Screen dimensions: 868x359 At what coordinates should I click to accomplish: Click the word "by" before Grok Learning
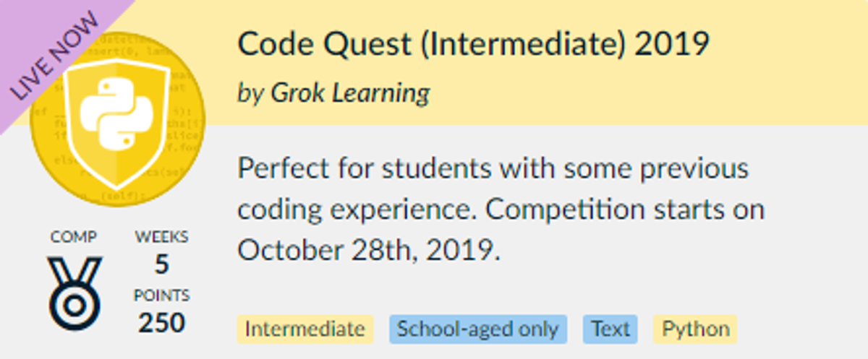(x=250, y=92)
